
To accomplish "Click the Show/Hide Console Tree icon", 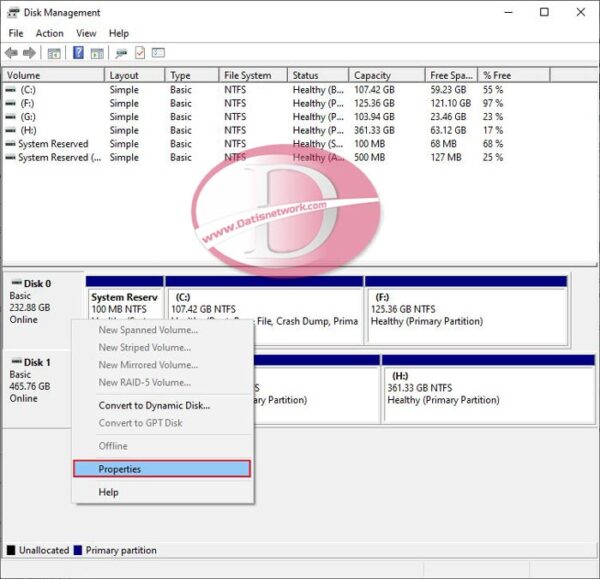I will [54, 53].
